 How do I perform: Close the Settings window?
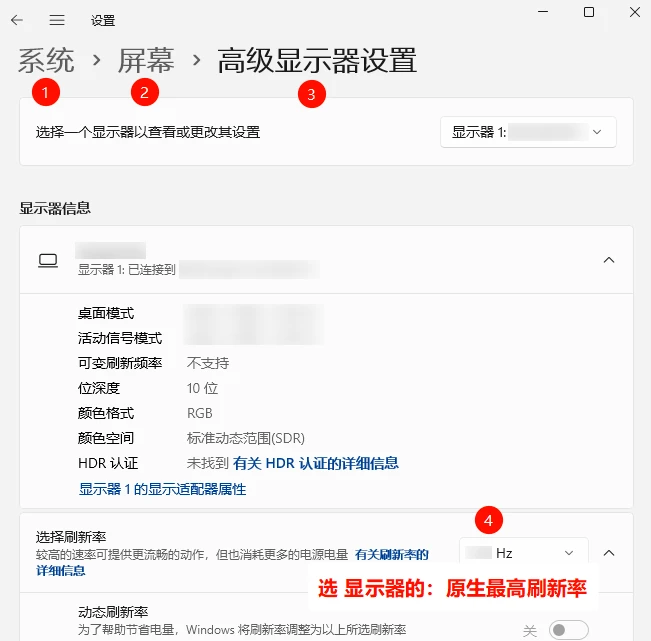pos(634,12)
